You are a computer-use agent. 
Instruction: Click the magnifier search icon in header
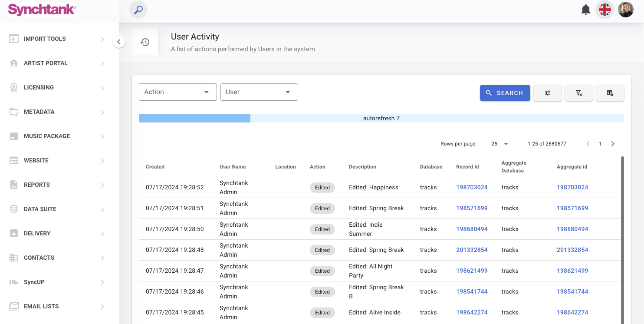[138, 10]
